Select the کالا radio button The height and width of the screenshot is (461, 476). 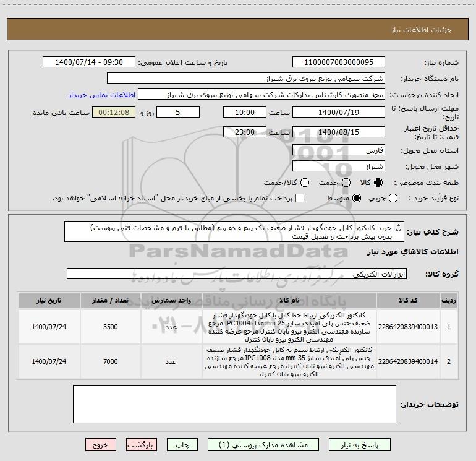(378, 183)
